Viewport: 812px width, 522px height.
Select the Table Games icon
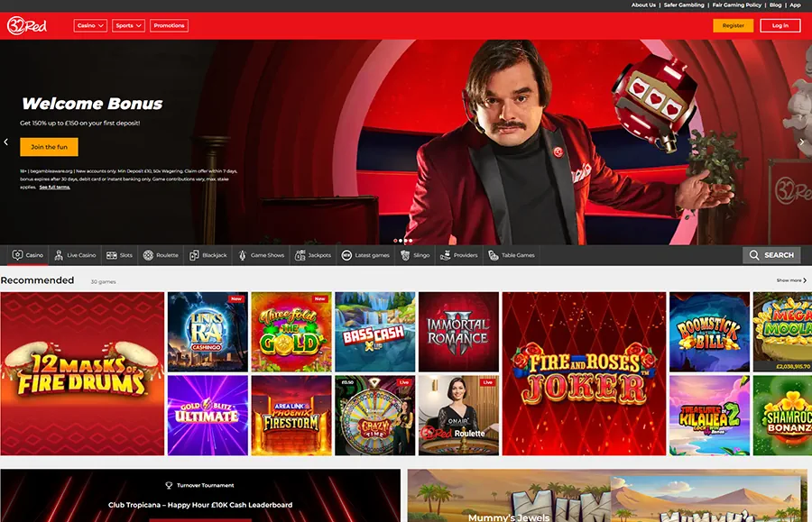coord(494,255)
